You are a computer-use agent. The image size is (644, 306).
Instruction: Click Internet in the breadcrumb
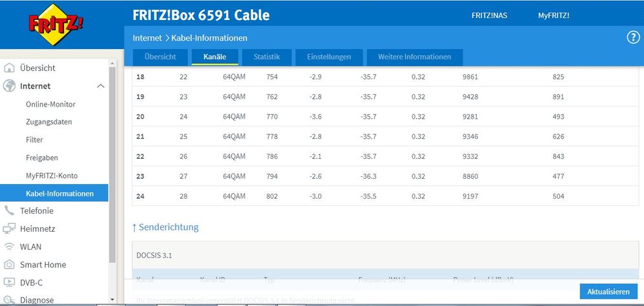tap(147, 38)
